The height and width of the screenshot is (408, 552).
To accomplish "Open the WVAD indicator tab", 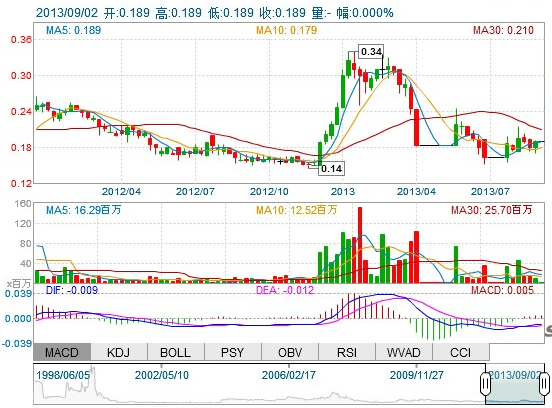I will [x=404, y=352].
